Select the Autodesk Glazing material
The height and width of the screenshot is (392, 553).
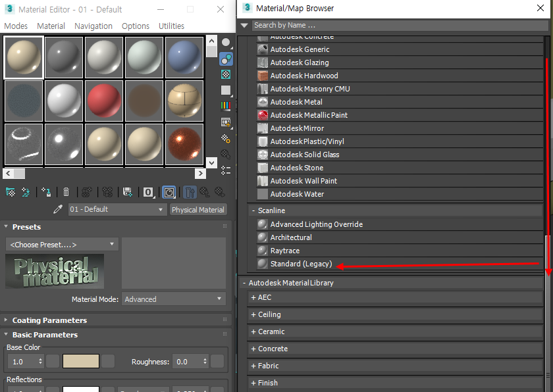pos(400,62)
